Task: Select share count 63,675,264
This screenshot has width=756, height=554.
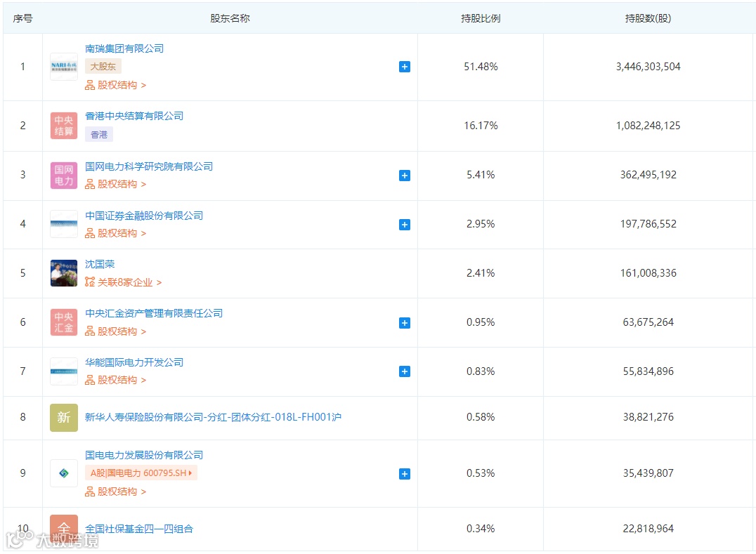Action: pos(648,322)
